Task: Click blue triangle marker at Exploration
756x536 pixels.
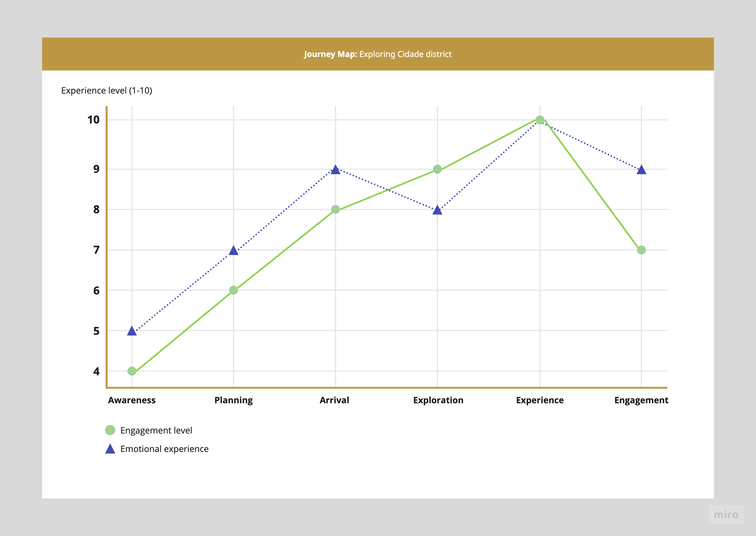Action: coord(437,210)
